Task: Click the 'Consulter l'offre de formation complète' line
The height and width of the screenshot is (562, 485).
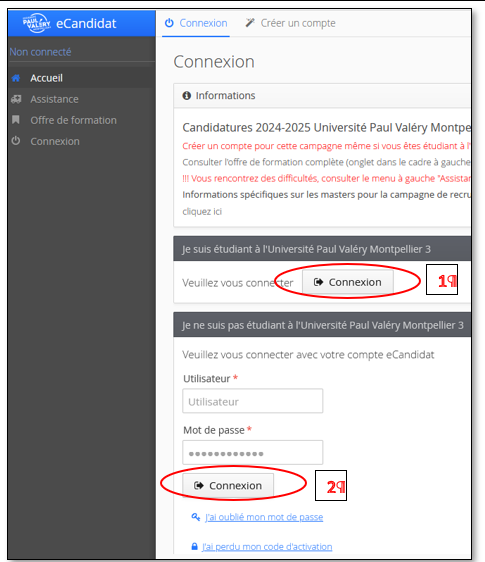Action: pos(326,162)
